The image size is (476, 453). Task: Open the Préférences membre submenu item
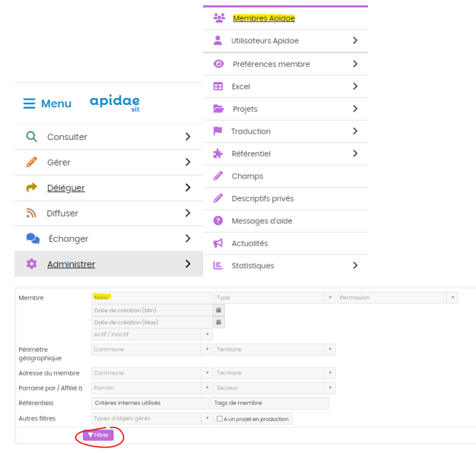pos(285,64)
